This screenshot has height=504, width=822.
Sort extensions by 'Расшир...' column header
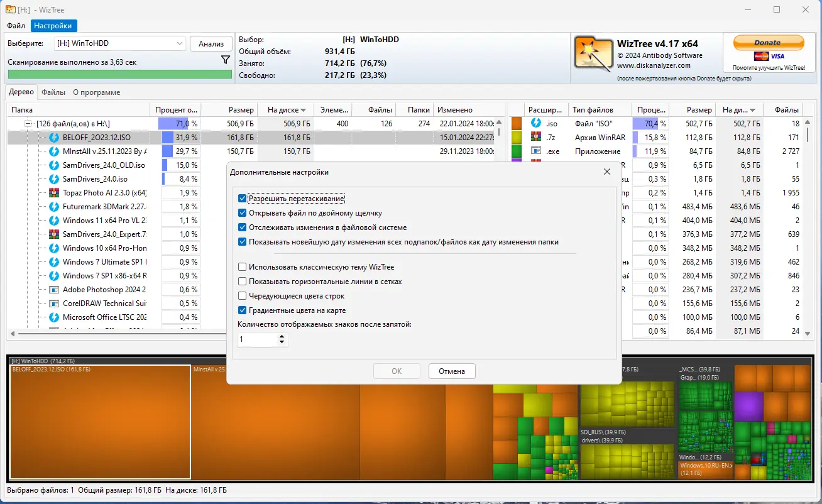point(546,109)
